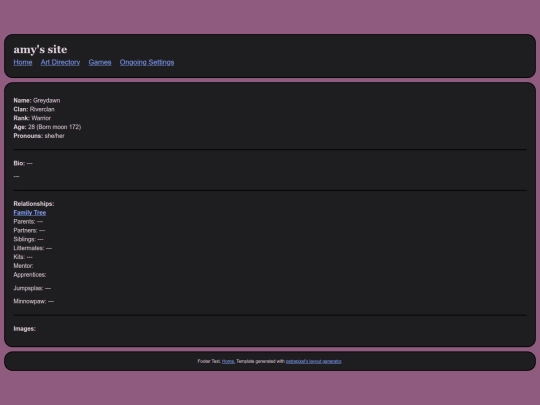Click the Name: Greydawn line
The width and height of the screenshot is (540, 405).
tap(37, 101)
